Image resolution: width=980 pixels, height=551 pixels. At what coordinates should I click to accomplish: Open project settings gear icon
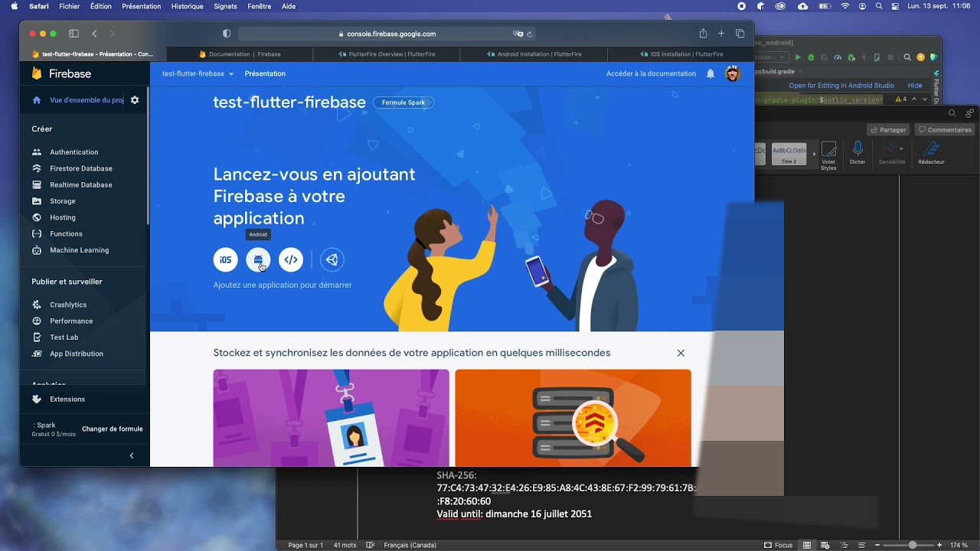click(x=135, y=99)
